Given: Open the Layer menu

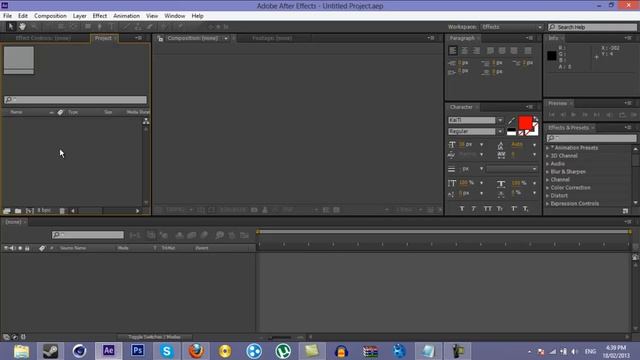Looking at the screenshot, I should tap(80, 16).
